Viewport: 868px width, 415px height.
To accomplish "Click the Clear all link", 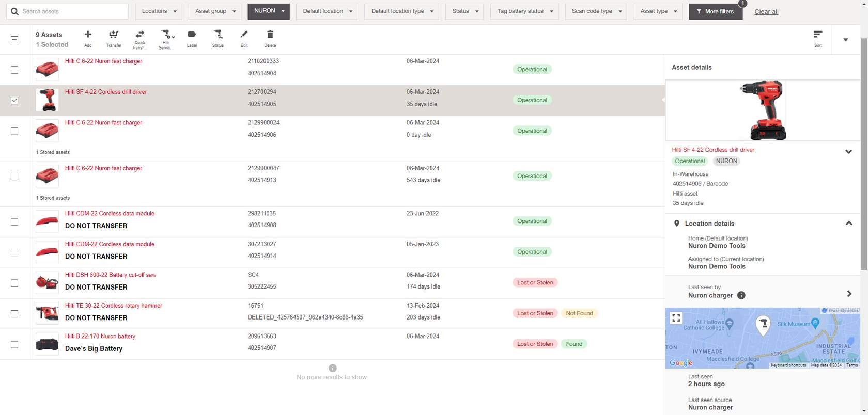I will tap(766, 12).
